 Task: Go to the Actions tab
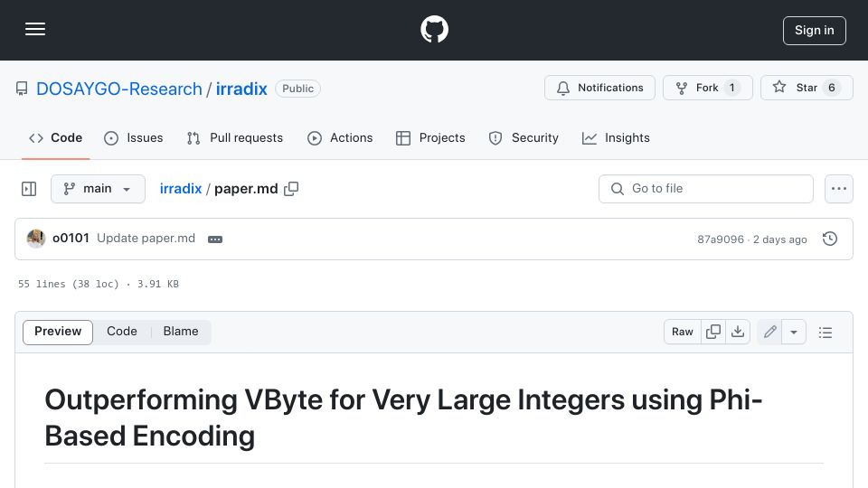pos(340,137)
